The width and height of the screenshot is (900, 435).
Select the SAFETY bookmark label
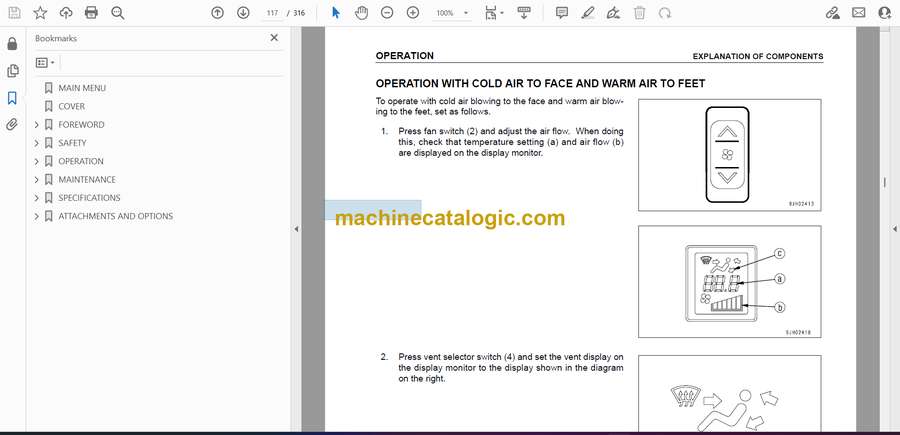coord(72,143)
